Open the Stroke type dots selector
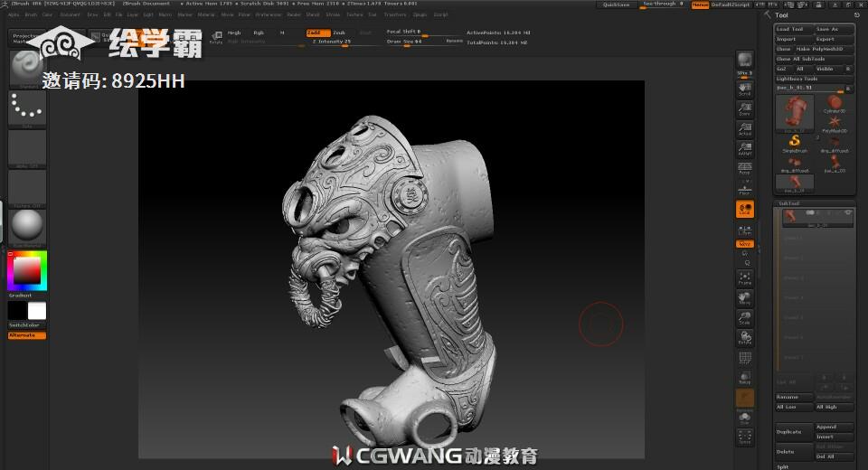Viewport: 868px width, 470px height. [x=27, y=108]
